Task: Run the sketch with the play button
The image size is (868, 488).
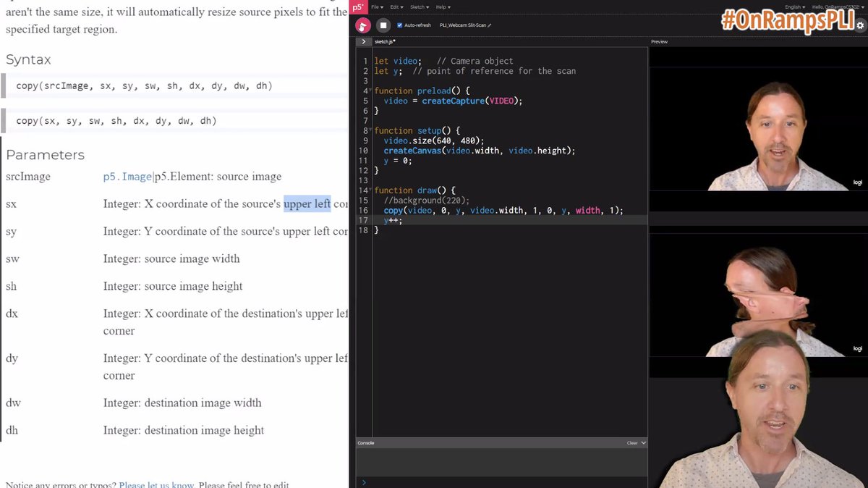Action: coord(362,25)
